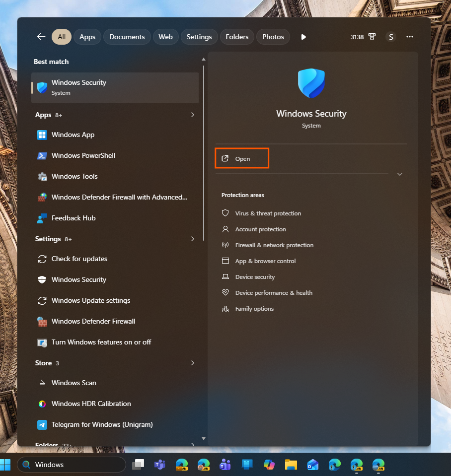Switch to the Web filter tab
This screenshot has height=476, width=451.
(165, 37)
